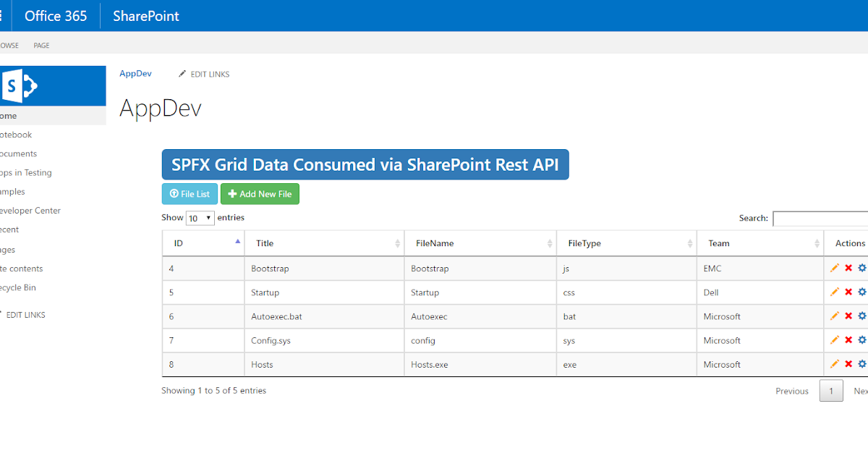Click the Office 365 menu item
This screenshot has height=456, width=868.
click(56, 15)
